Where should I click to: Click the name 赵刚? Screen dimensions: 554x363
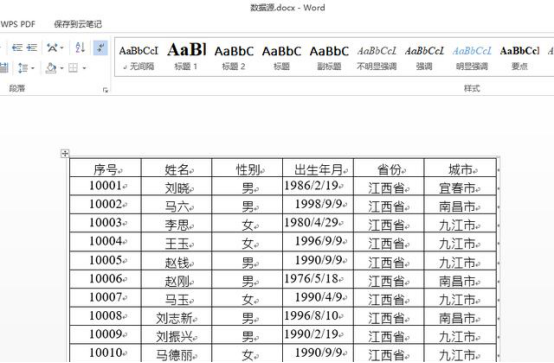pyautogui.click(x=177, y=282)
